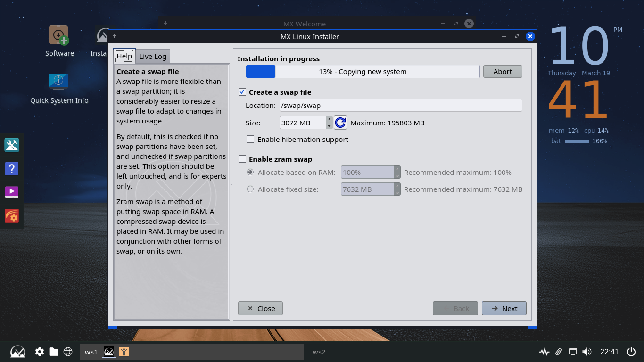644x362 pixels.
Task: Click the swap file Location field
Action: point(400,106)
